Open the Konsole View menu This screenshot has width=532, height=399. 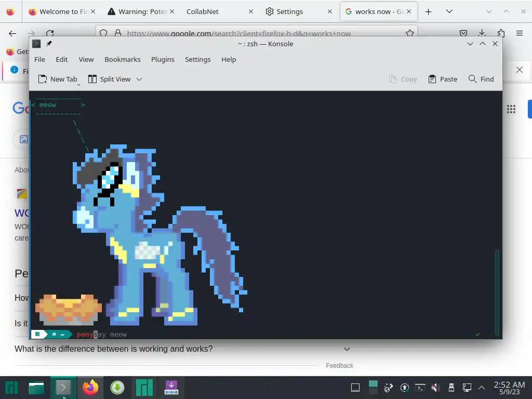coord(86,59)
